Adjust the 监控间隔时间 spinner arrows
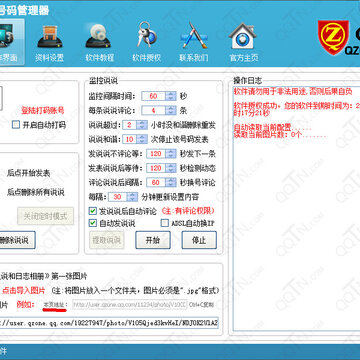The image size is (360, 360). [171, 96]
